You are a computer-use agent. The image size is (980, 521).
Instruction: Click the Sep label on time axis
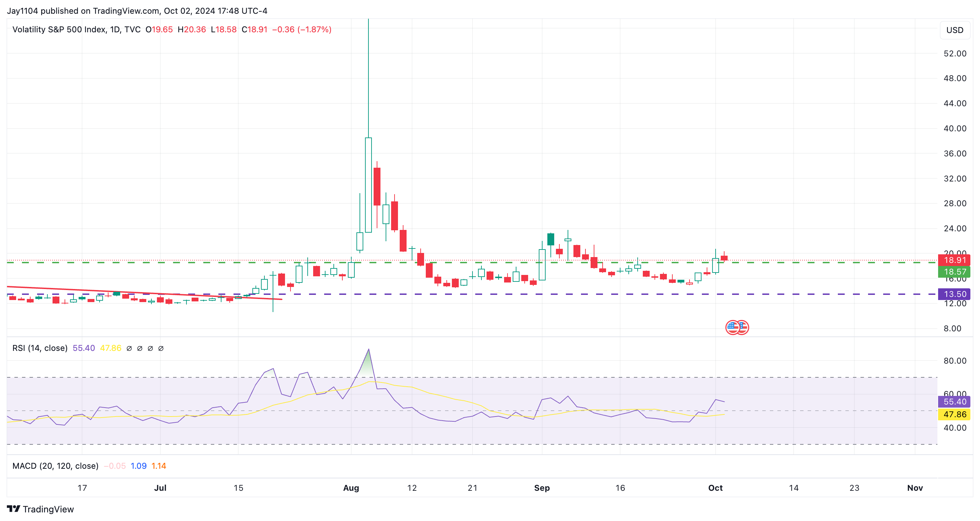(x=542, y=488)
